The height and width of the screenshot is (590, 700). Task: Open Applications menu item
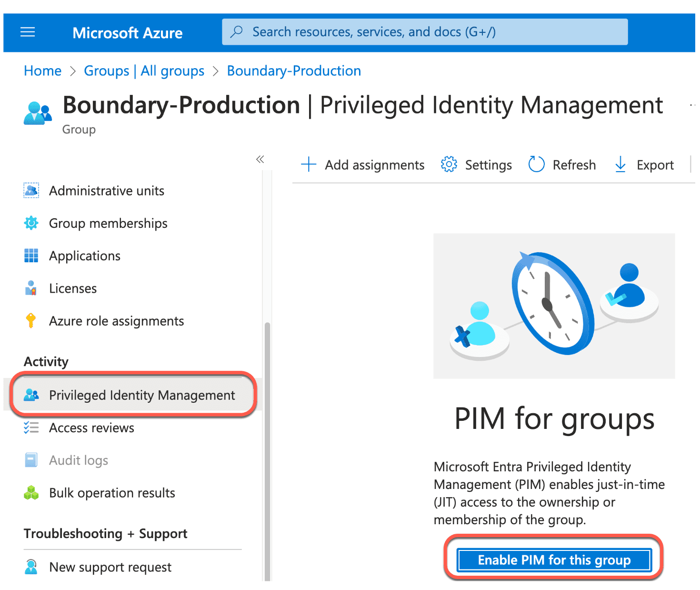coord(85,256)
